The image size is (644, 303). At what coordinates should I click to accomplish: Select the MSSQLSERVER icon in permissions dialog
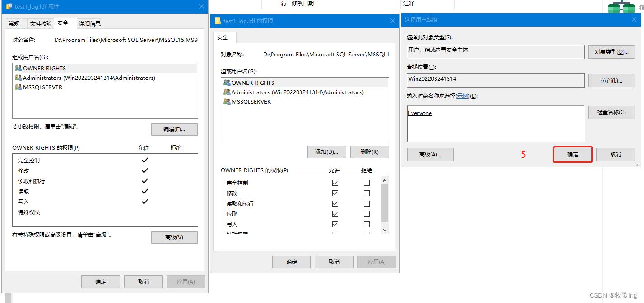(x=227, y=102)
